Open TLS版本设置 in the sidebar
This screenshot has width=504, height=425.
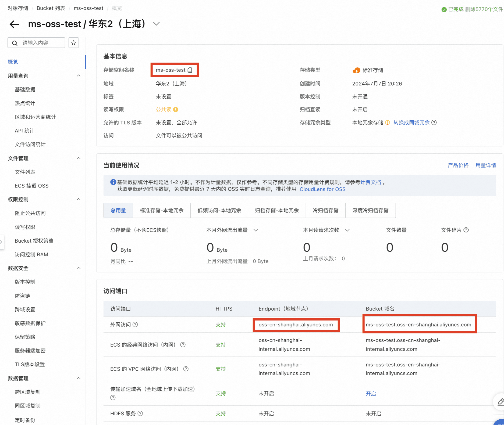(x=30, y=364)
